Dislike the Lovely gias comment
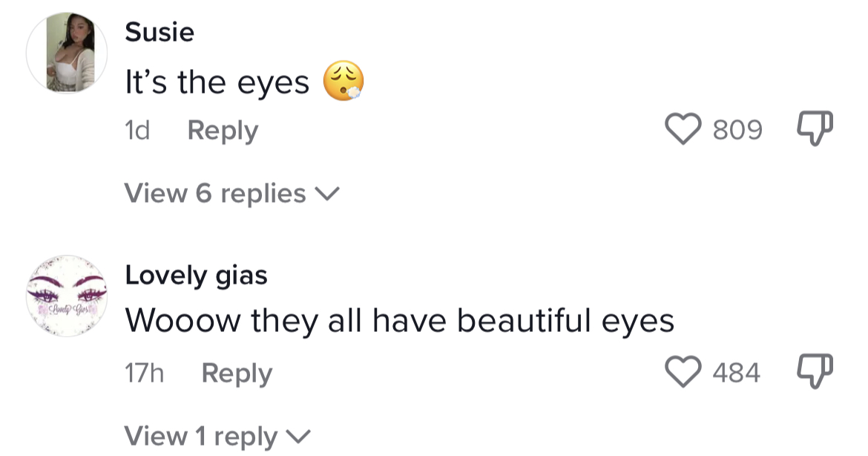868x456 pixels. pyautogui.click(x=815, y=371)
